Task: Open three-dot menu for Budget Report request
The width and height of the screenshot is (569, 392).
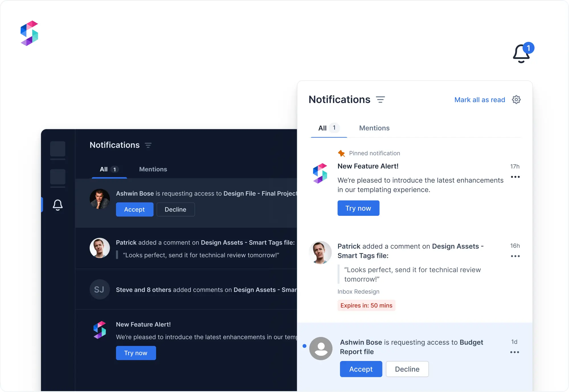Action: 514,352
